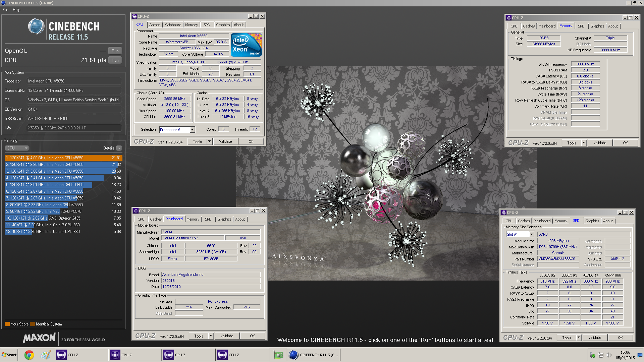
Task: Click the security shield tray icon
Action: coord(593,355)
